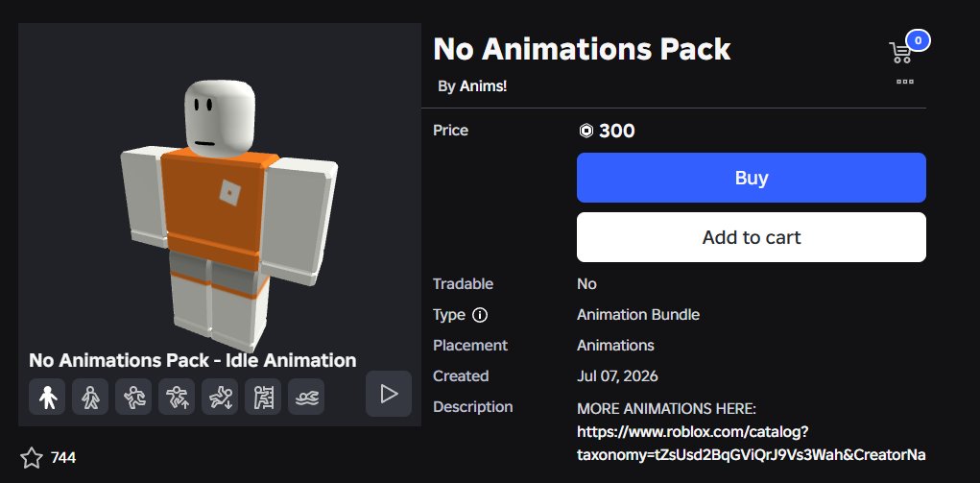
Task: Click the 300 Robux price
Action: click(607, 131)
